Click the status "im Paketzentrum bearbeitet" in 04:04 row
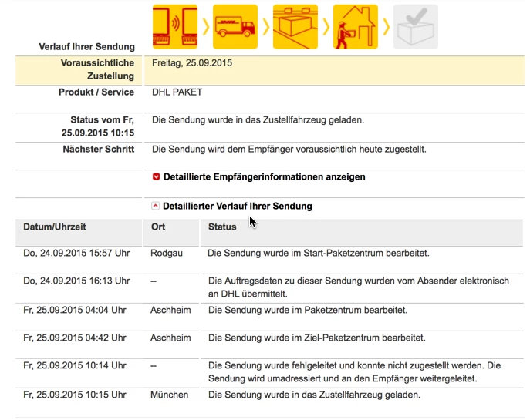This screenshot has width=530, height=420. [308, 311]
